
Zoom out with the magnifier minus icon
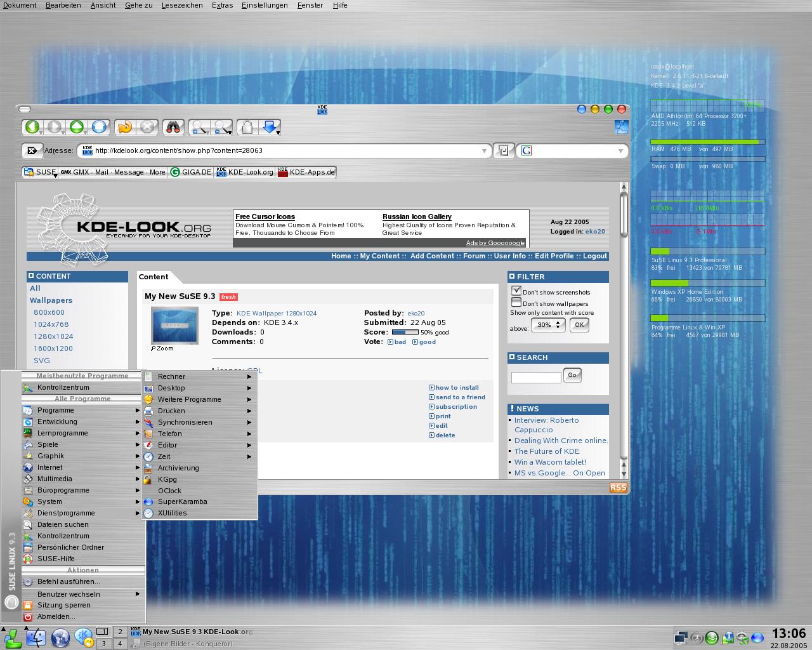click(x=222, y=127)
